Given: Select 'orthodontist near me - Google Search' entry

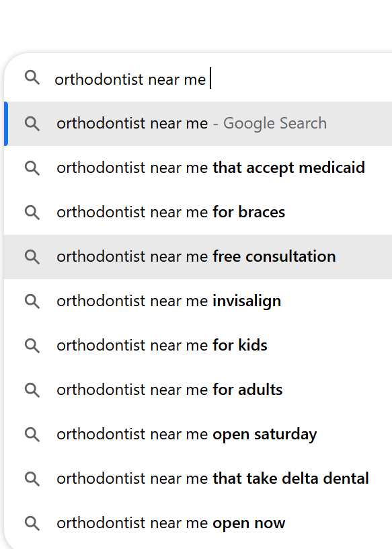Looking at the screenshot, I should (x=198, y=124).
